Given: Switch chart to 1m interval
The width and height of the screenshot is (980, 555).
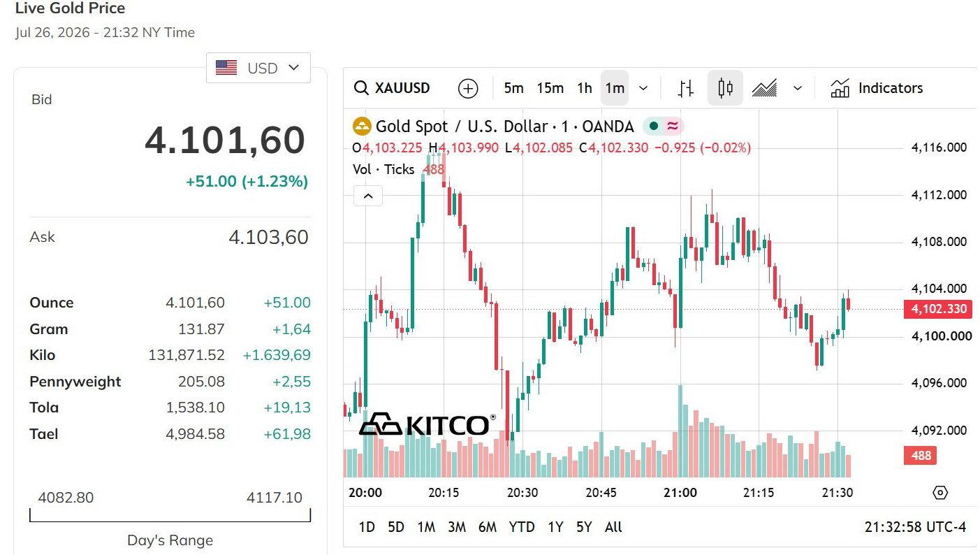Looking at the screenshot, I should point(615,88).
